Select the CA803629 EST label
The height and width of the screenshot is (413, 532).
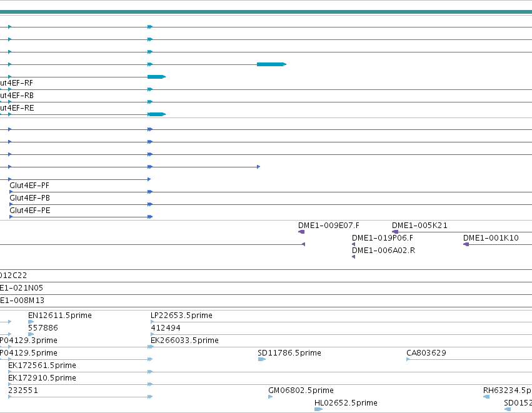click(x=426, y=353)
